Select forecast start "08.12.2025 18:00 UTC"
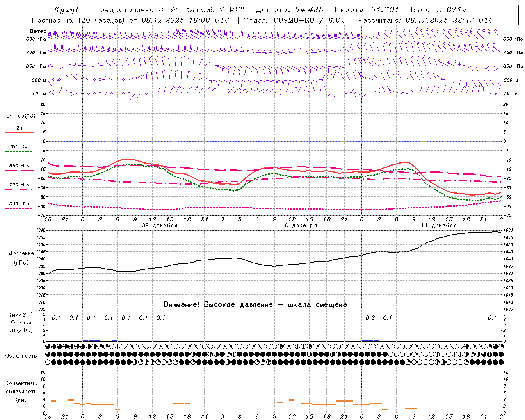The height and width of the screenshot is (420, 525). 185,20
